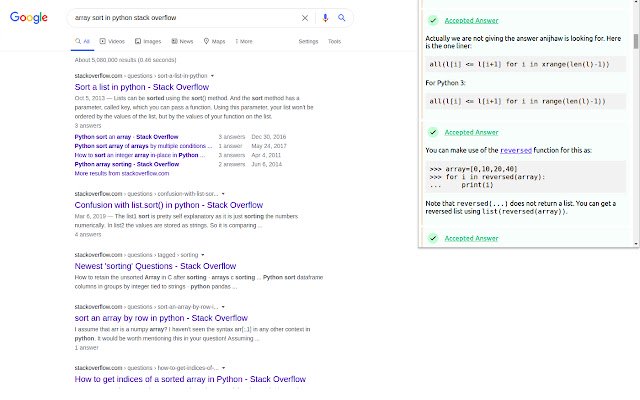Click 'Dec 30, 2016' date text
The height and width of the screenshot is (400, 640).
(x=269, y=137)
